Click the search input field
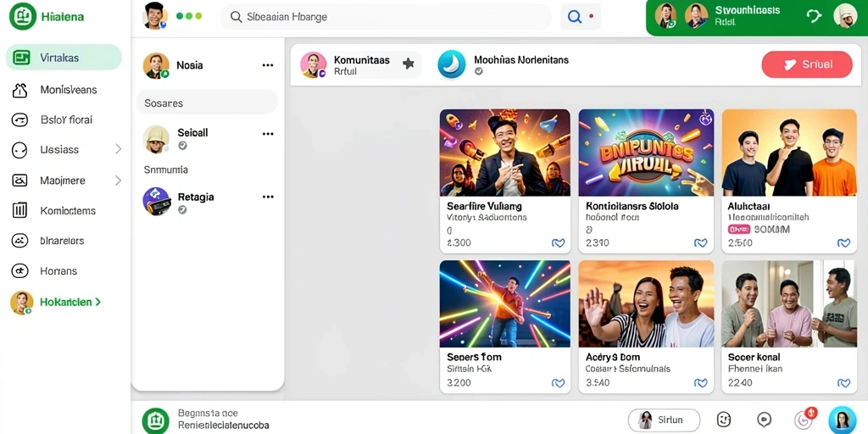Image resolution: width=868 pixels, height=434 pixels. (386, 17)
